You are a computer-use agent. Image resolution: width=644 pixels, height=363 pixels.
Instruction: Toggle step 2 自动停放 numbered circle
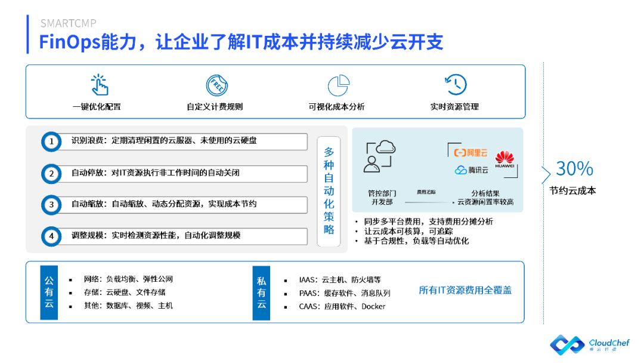(x=51, y=174)
